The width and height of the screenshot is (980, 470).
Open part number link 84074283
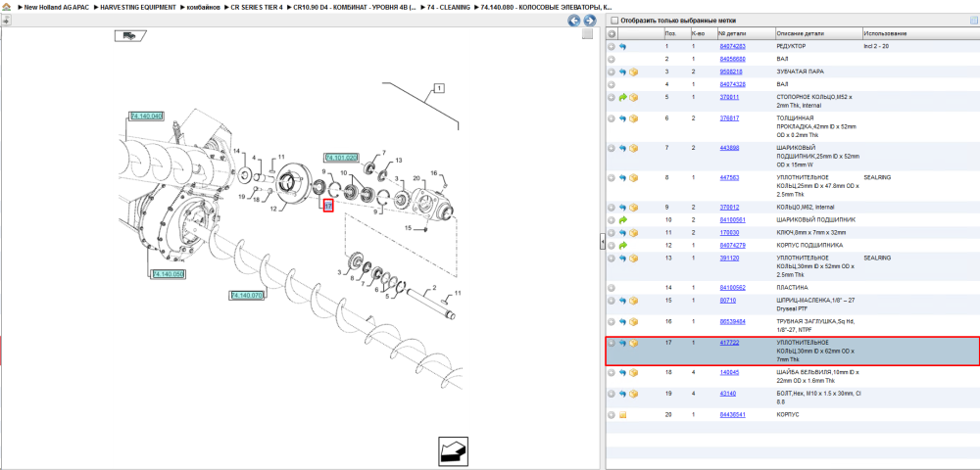pos(732,46)
